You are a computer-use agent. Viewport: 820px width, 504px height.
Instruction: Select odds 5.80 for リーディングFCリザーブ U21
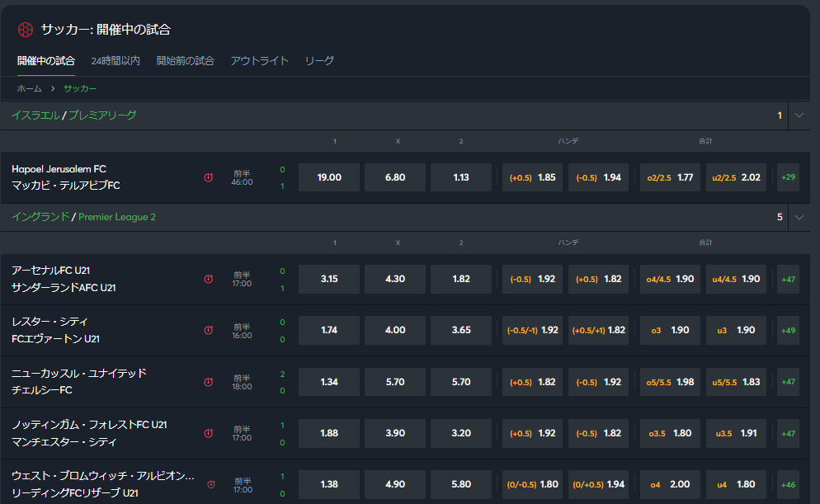(460, 484)
